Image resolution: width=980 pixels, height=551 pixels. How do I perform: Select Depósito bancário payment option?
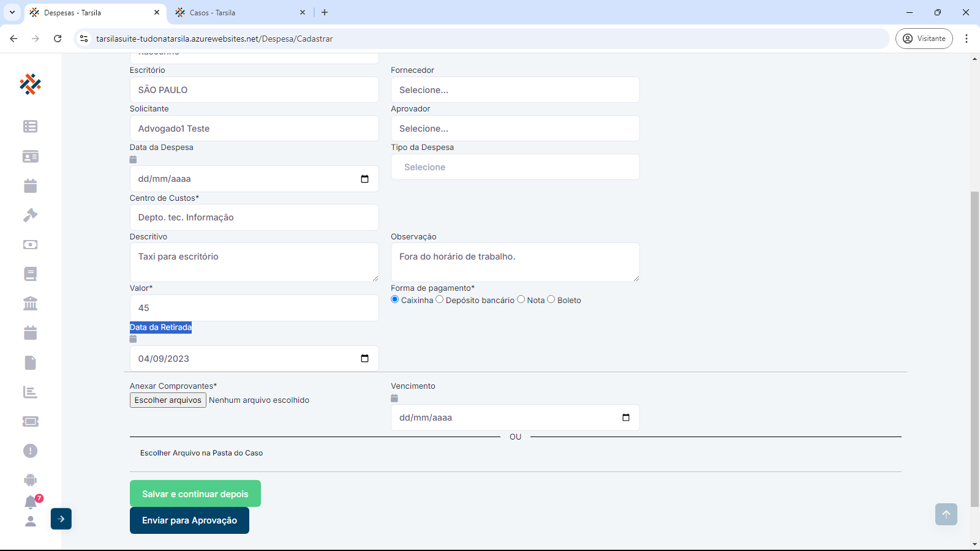(x=439, y=299)
